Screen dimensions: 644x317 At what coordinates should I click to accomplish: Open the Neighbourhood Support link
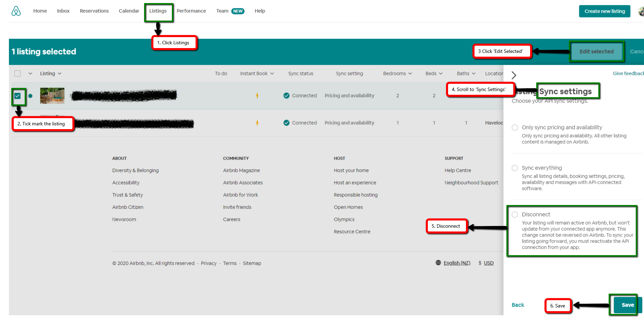471,183
